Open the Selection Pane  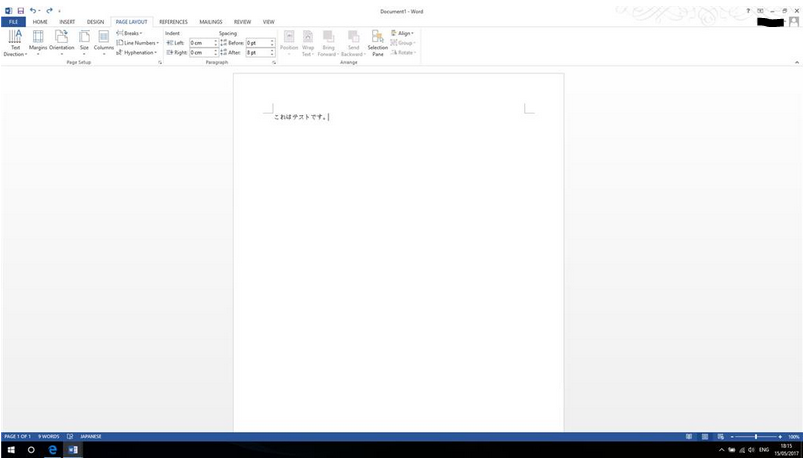coord(377,43)
